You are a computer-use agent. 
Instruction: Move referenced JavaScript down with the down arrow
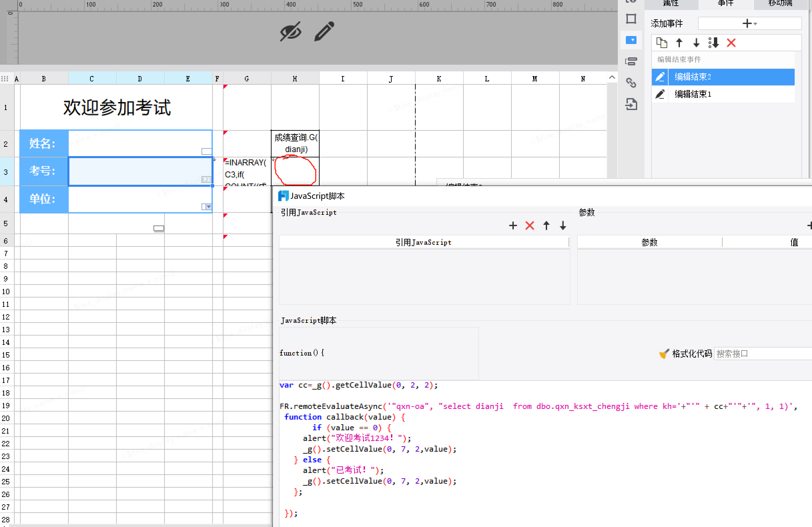(x=563, y=225)
